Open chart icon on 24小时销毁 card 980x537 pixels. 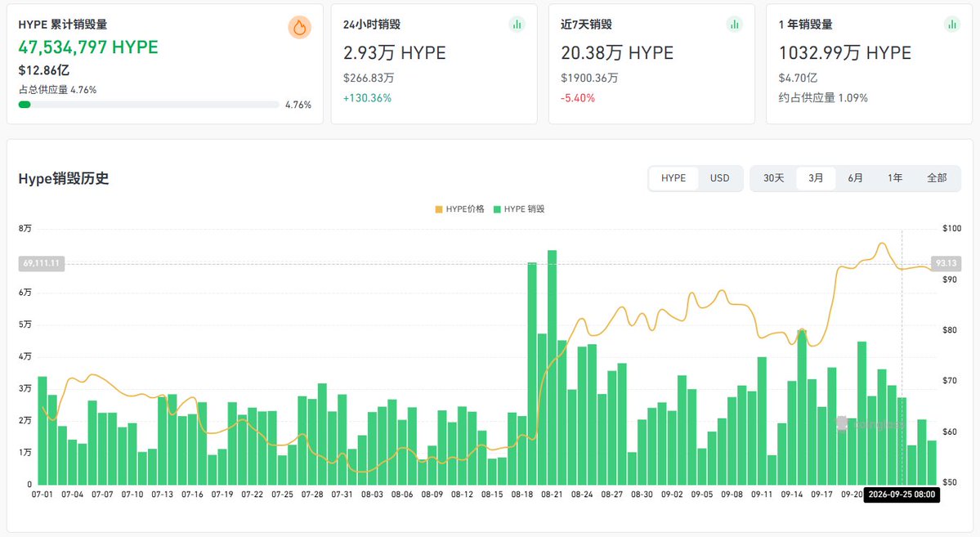[x=517, y=25]
